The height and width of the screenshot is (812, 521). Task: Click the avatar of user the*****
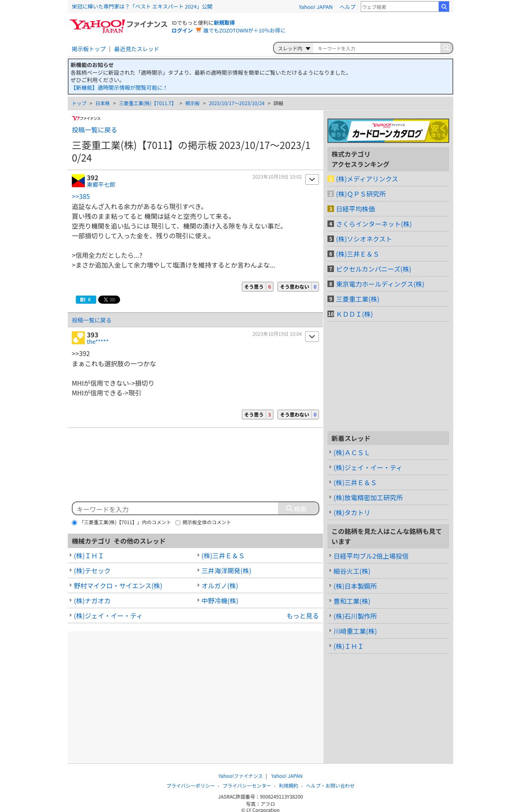point(78,338)
